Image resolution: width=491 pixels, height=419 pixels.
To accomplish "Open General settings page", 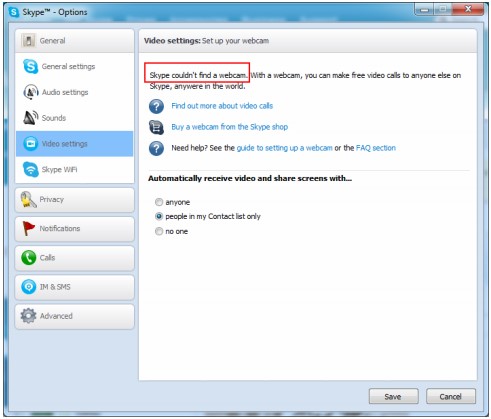I will pos(75,66).
